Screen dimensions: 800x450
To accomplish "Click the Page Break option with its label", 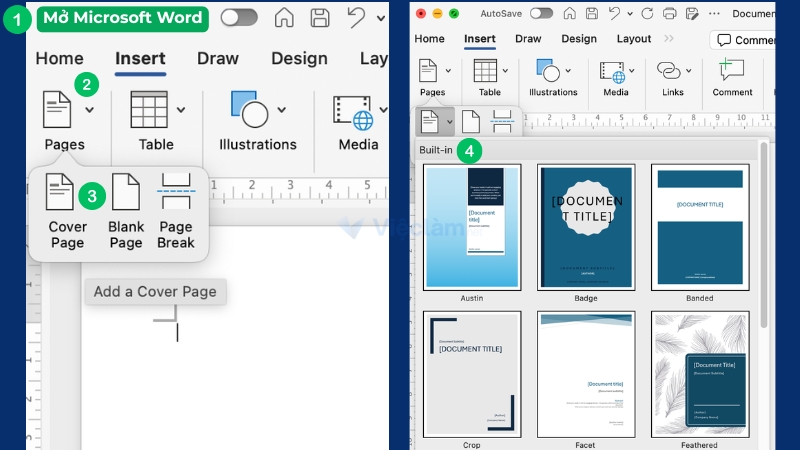I will pyautogui.click(x=176, y=210).
